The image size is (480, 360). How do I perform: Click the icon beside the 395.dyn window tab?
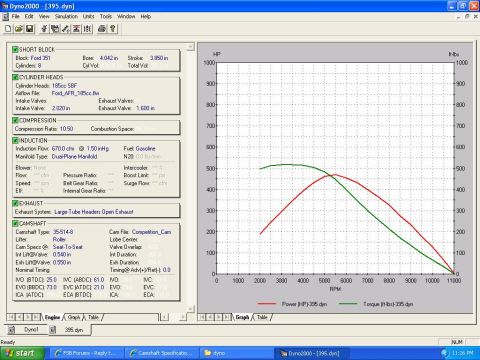click(53, 330)
